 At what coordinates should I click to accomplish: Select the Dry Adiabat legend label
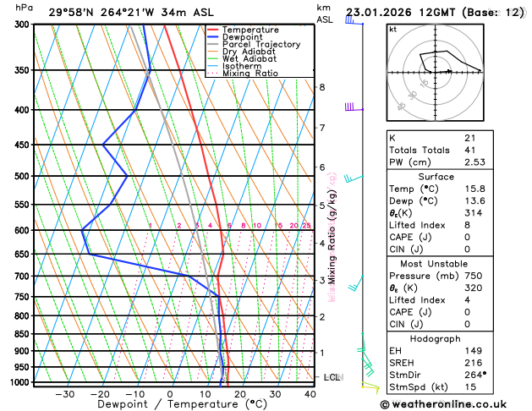(x=249, y=52)
